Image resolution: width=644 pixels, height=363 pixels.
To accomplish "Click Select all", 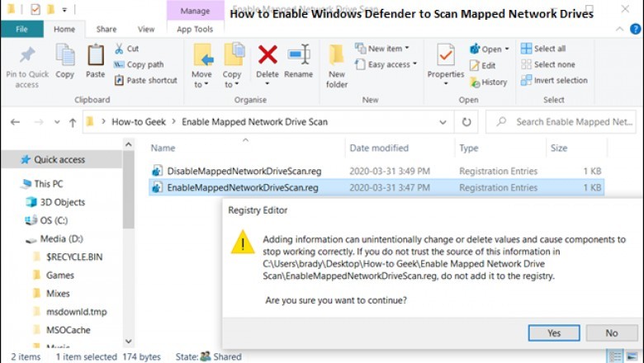I will pos(543,49).
